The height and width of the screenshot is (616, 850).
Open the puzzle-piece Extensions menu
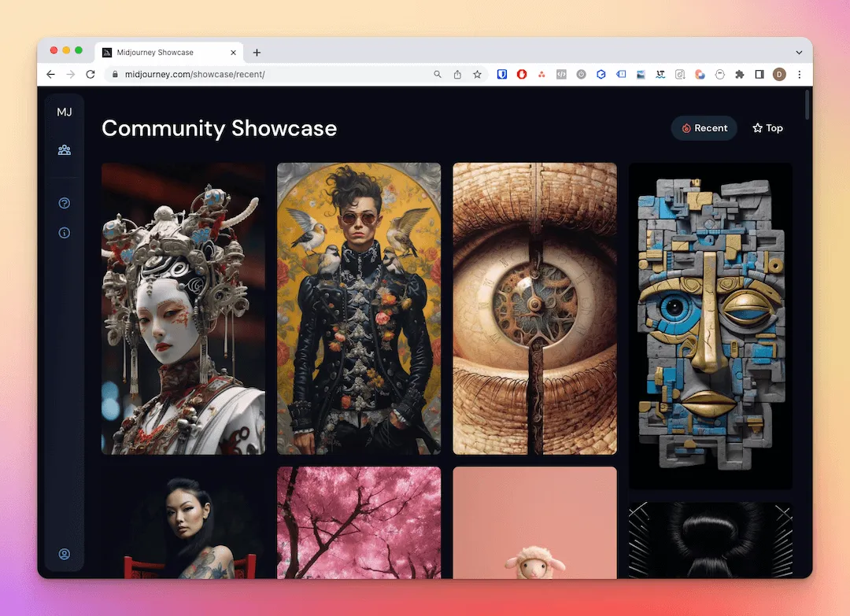(x=739, y=74)
